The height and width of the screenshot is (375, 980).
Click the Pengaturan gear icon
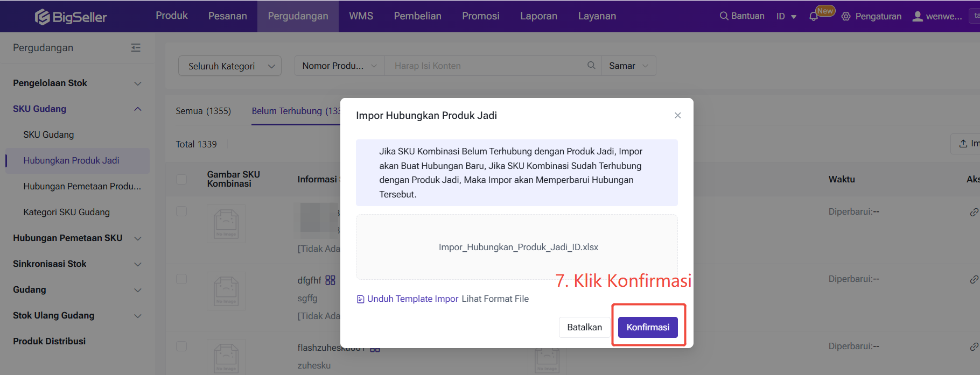846,17
